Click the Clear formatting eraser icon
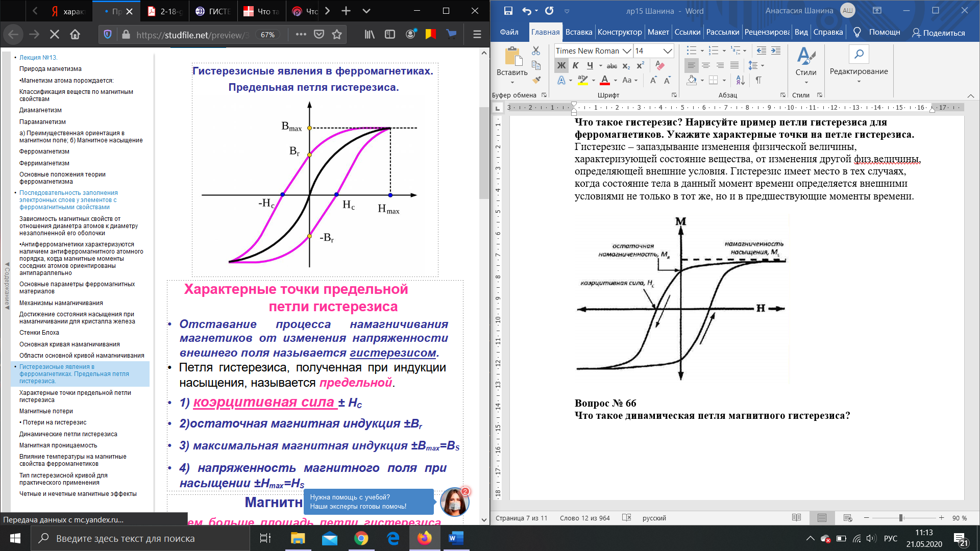 [660, 65]
